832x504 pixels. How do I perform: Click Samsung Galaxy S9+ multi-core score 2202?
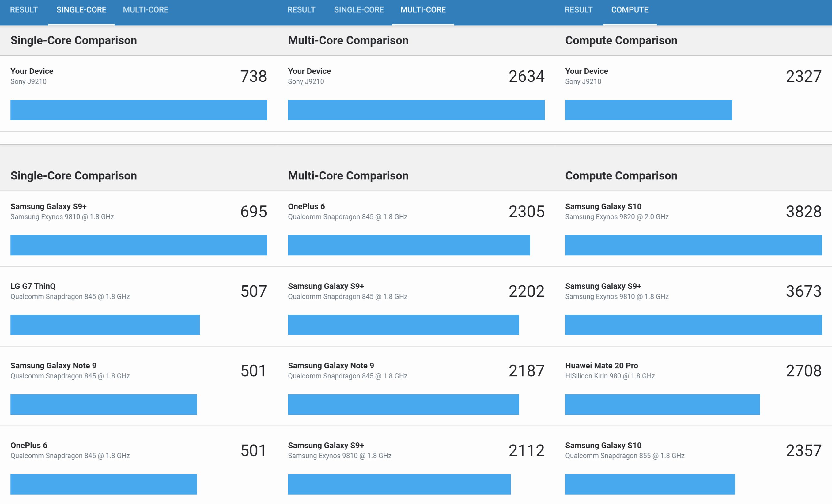526,291
